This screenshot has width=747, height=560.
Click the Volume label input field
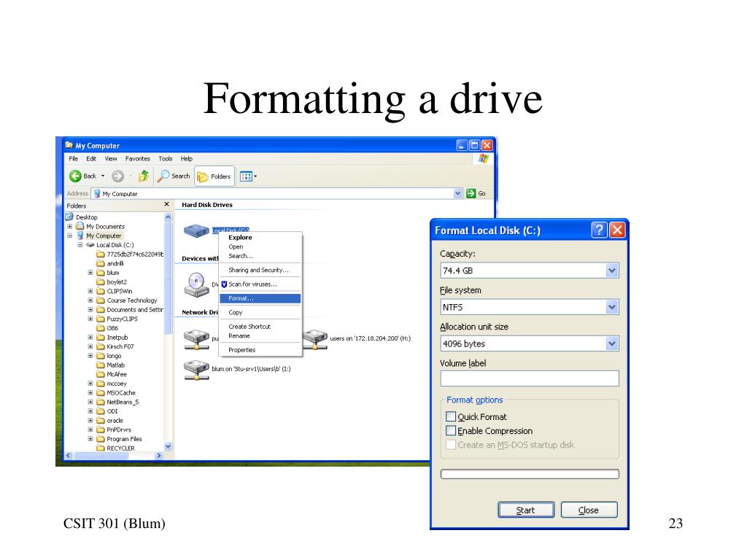[x=530, y=378]
